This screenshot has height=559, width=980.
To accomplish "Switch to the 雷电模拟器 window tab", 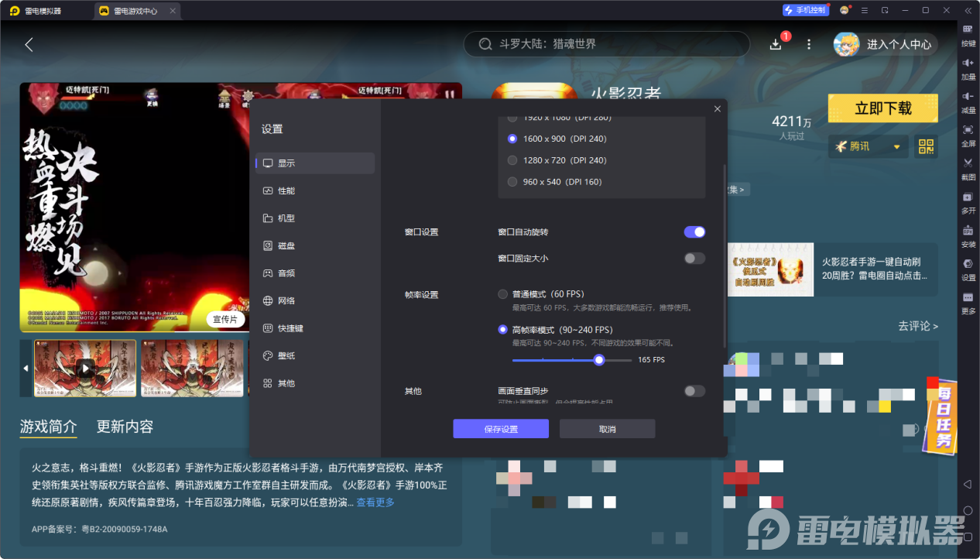I will coord(36,11).
